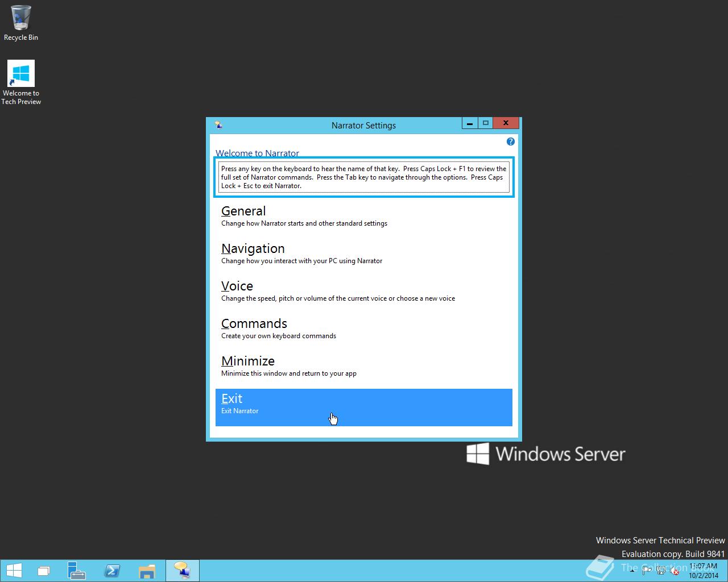Open the Recycle Bin desktop icon

click(21, 23)
